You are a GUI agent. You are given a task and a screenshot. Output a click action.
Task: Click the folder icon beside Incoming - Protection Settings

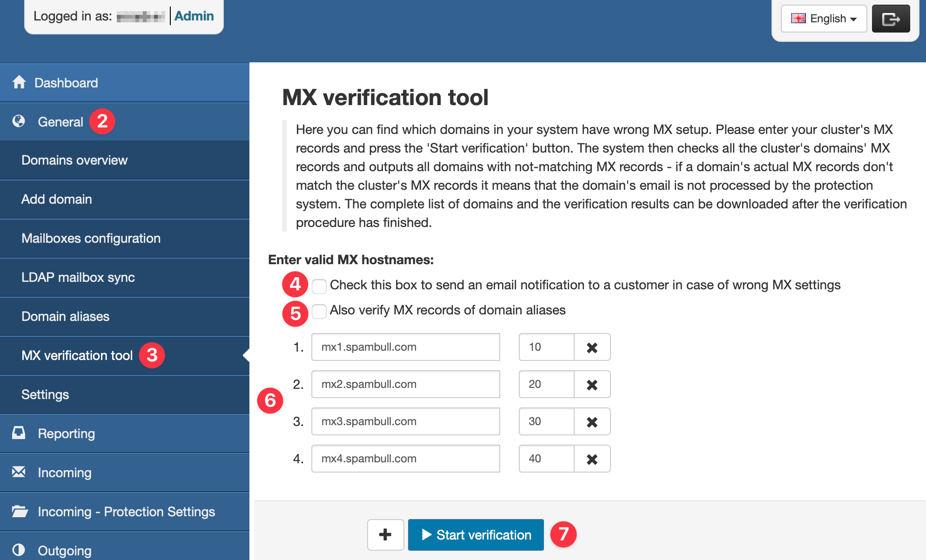19,511
